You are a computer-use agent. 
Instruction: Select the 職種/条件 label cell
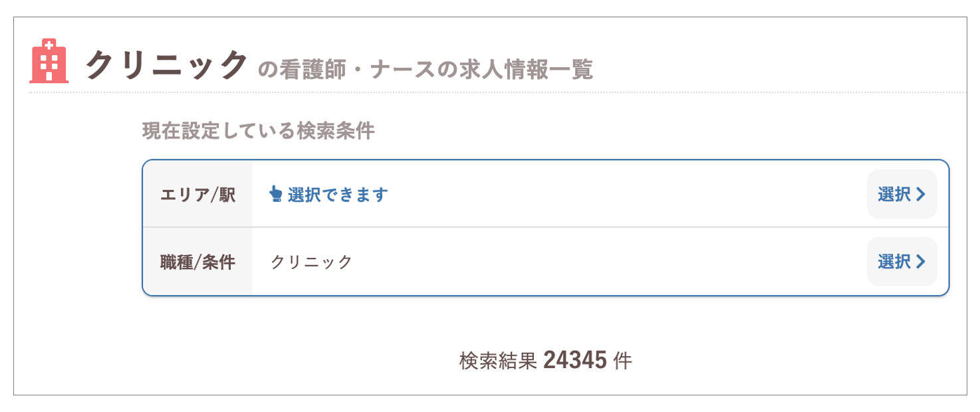[198, 262]
